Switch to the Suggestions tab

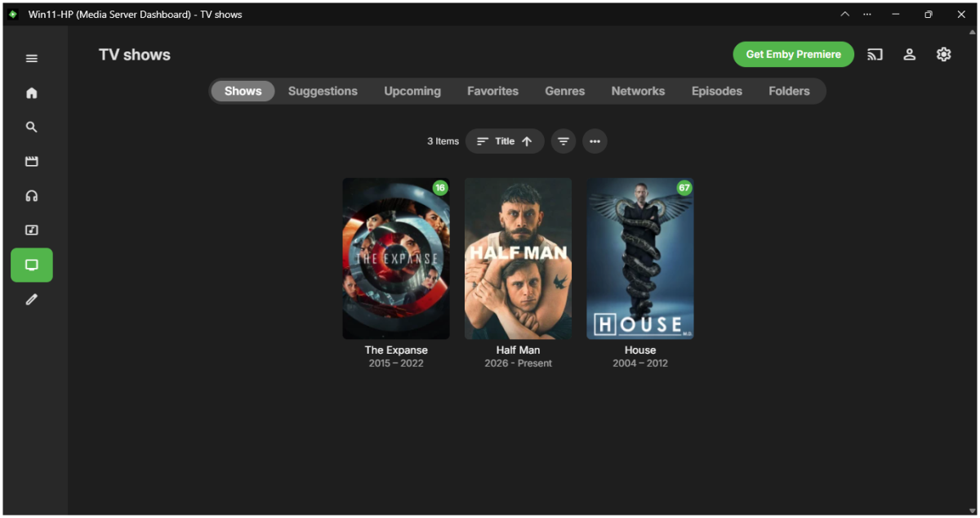click(323, 92)
